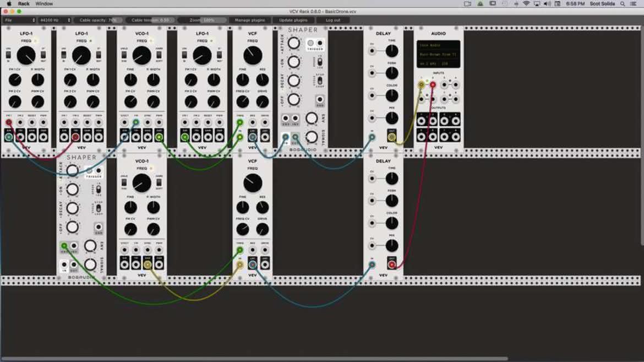Click the TRI output jack on second LFO-1
This screenshot has width=644, height=362.
75,137
